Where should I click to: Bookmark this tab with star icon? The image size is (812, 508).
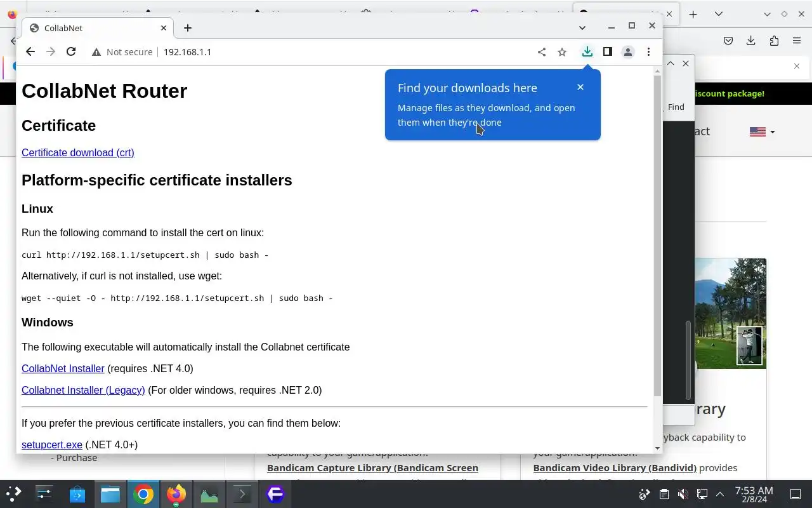tap(562, 52)
